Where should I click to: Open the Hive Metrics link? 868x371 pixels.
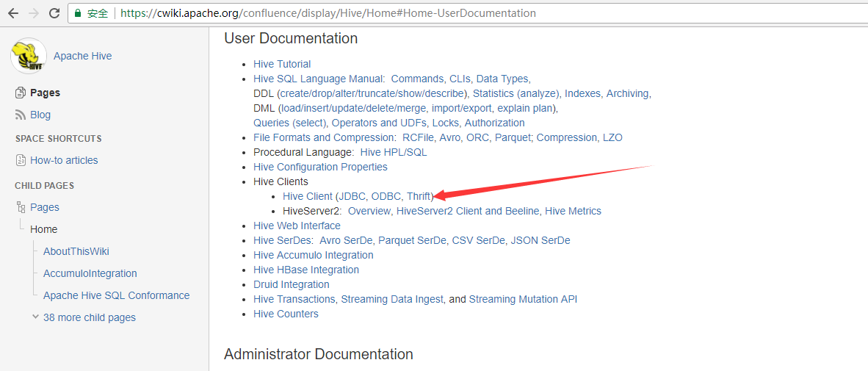tap(574, 211)
